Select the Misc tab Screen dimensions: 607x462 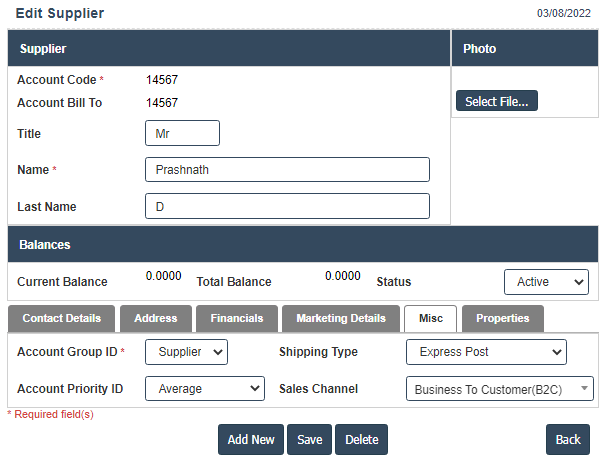click(x=430, y=318)
